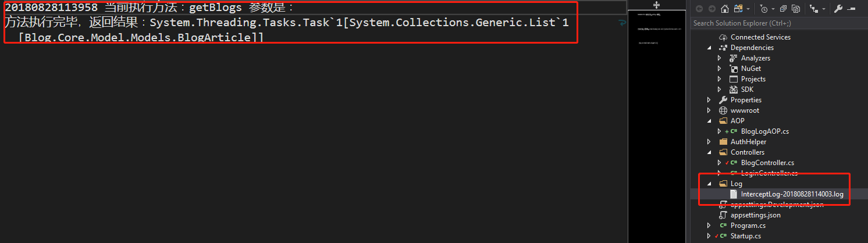Toggle Show All Files icon
This screenshot has width=868, height=243.
[795, 9]
